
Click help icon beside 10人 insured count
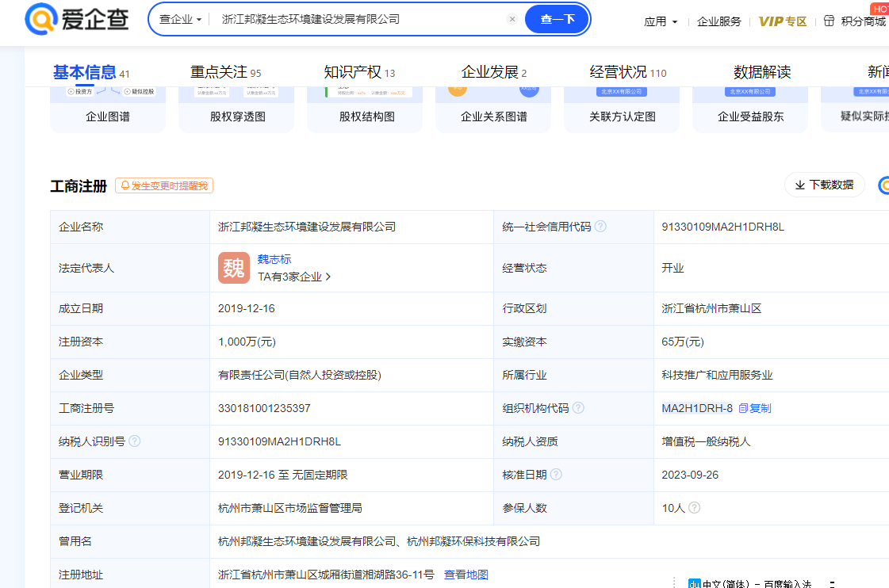695,507
